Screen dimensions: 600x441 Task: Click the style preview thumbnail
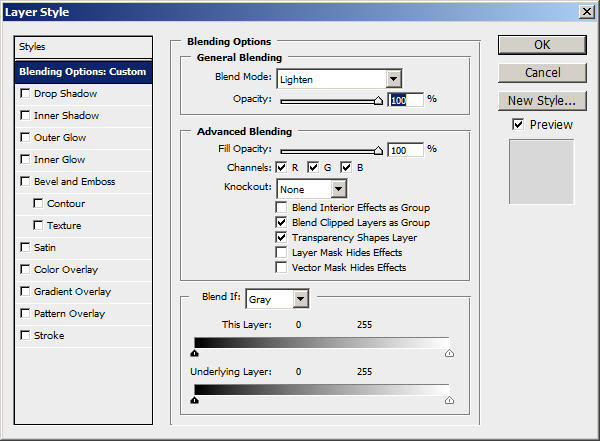[x=541, y=172]
